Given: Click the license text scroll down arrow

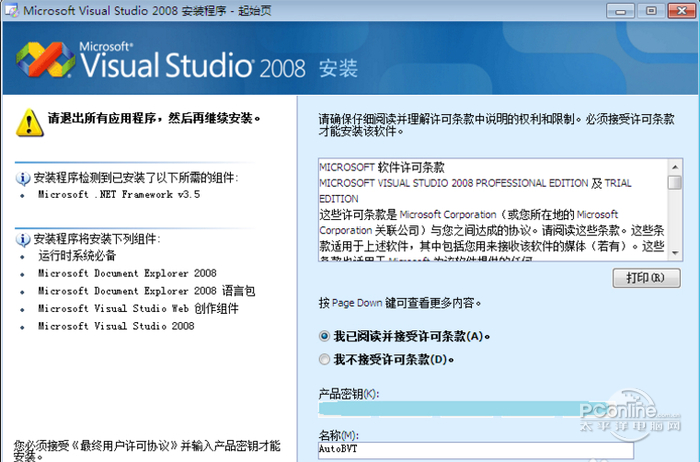Looking at the screenshot, I should tap(675, 253).
